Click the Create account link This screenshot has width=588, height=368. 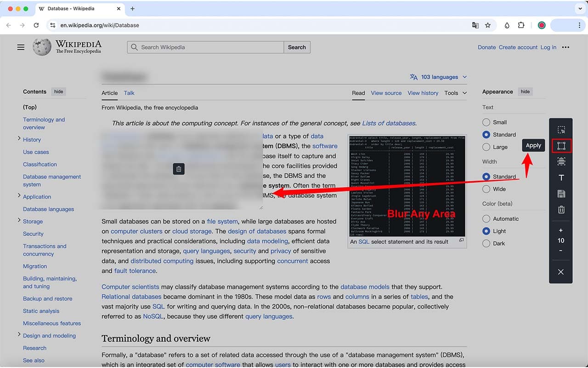[x=518, y=47]
